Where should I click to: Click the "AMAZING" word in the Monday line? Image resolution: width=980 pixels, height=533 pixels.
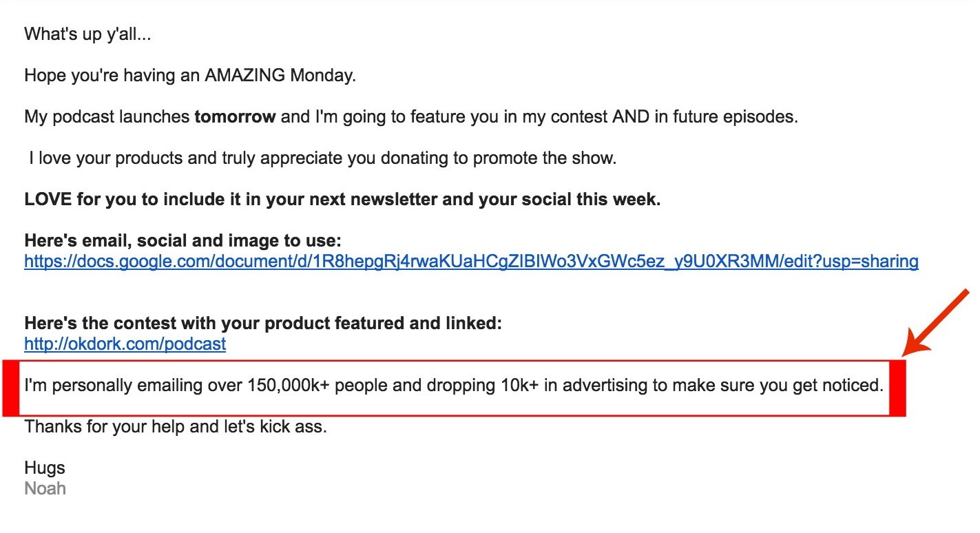click(244, 76)
